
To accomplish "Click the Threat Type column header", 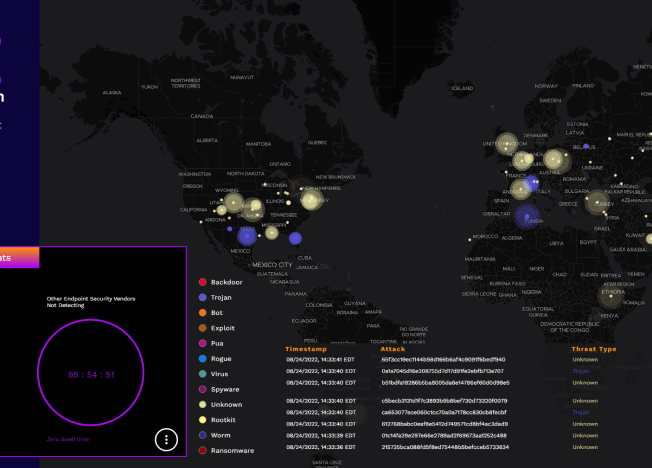I will click(x=594, y=348).
